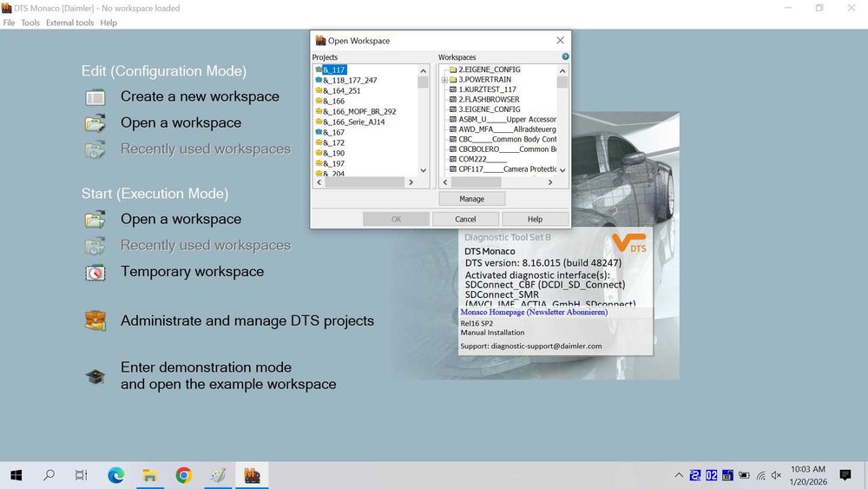This screenshot has height=489, width=868.
Task: Click the workspace icon beside COM222
Action: point(453,159)
